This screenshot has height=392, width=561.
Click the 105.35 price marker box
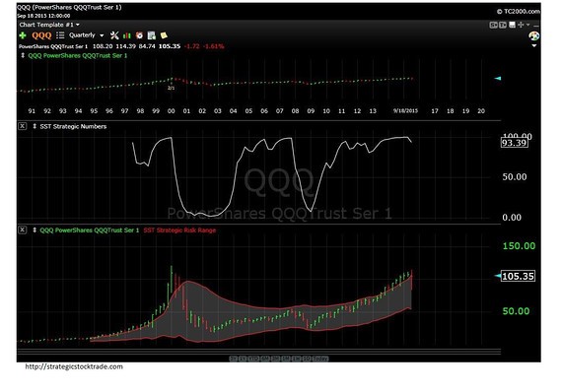pos(518,276)
